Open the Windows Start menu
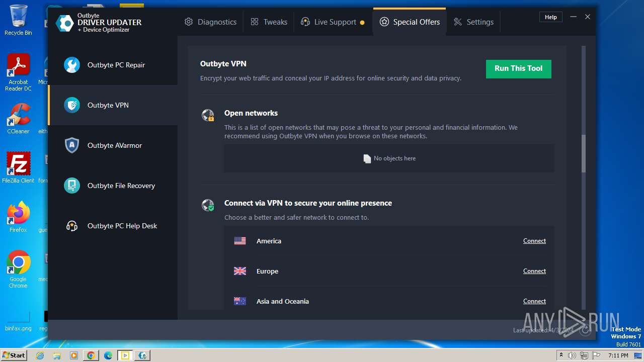 pyautogui.click(x=14, y=355)
